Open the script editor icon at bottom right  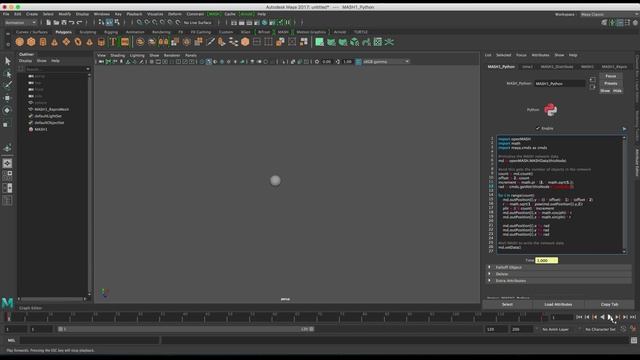[x=633, y=340]
